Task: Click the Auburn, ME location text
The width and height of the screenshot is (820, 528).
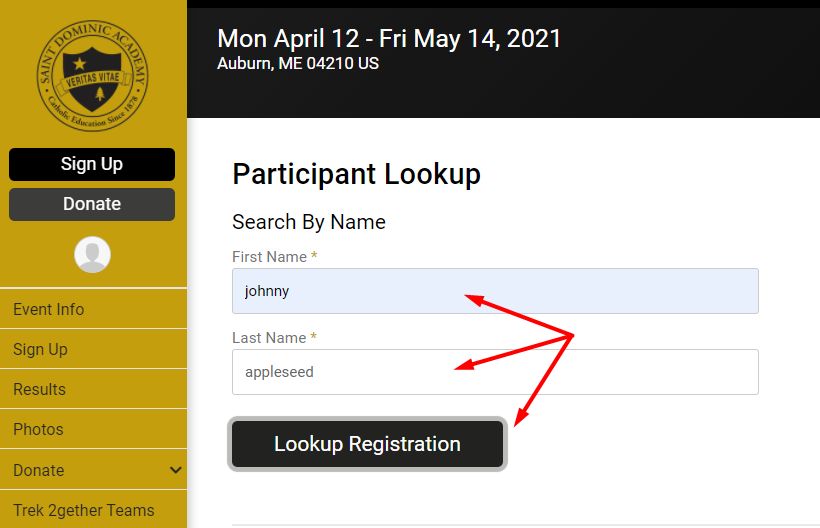Action: tap(298, 63)
